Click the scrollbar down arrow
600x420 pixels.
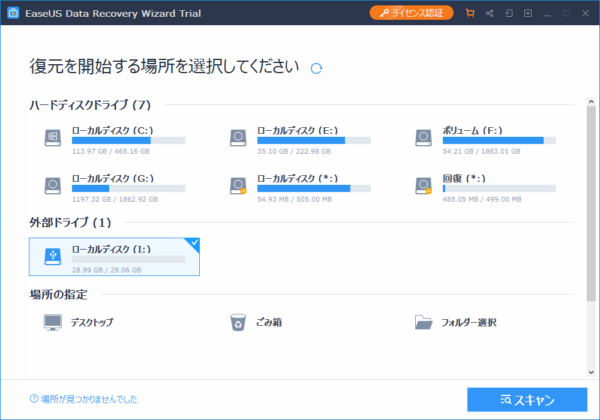point(591,372)
